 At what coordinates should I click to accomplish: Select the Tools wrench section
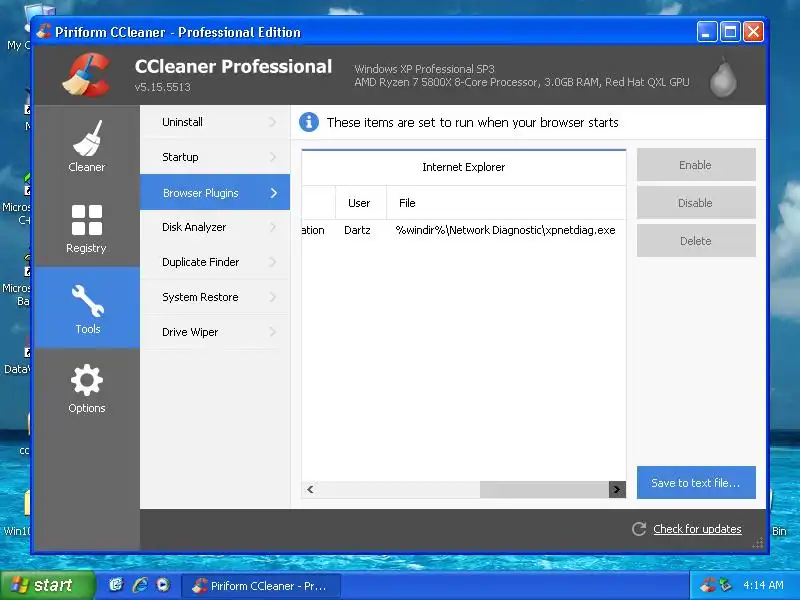click(87, 308)
